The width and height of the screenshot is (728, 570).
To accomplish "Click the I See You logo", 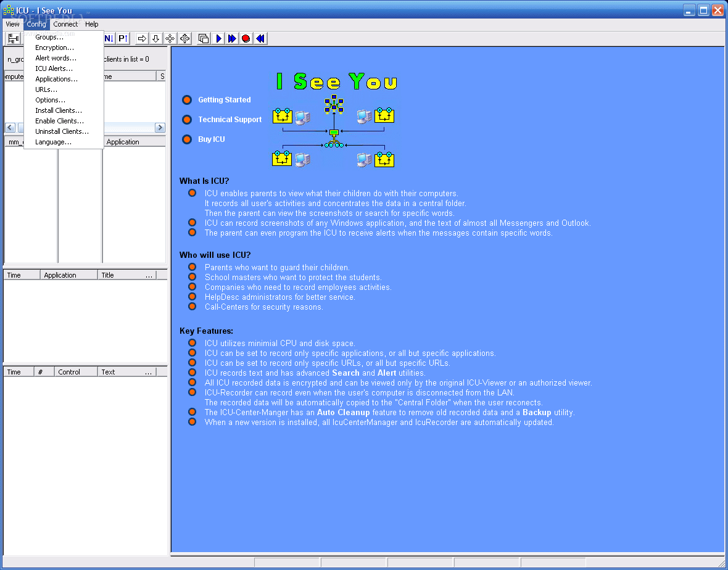I will pyautogui.click(x=337, y=81).
